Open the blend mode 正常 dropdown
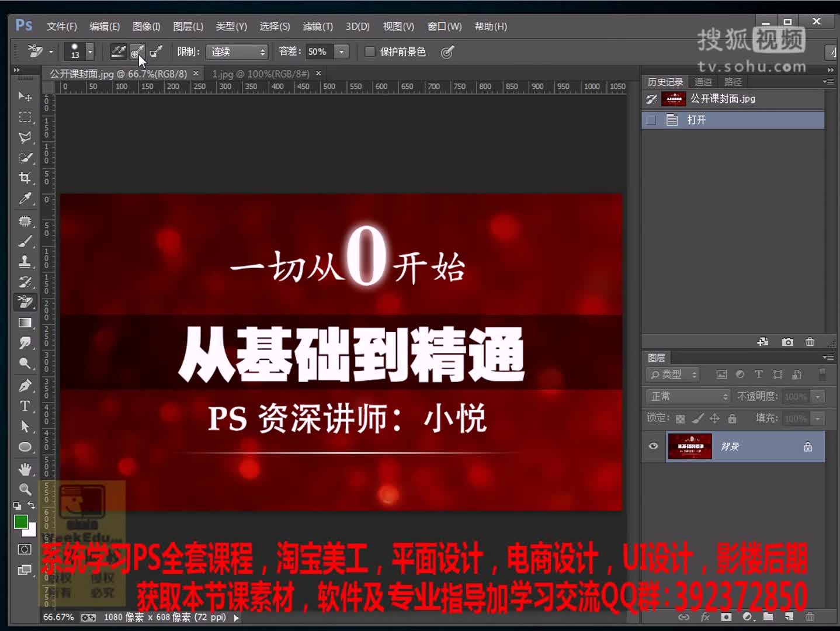This screenshot has width=840, height=631. click(688, 396)
